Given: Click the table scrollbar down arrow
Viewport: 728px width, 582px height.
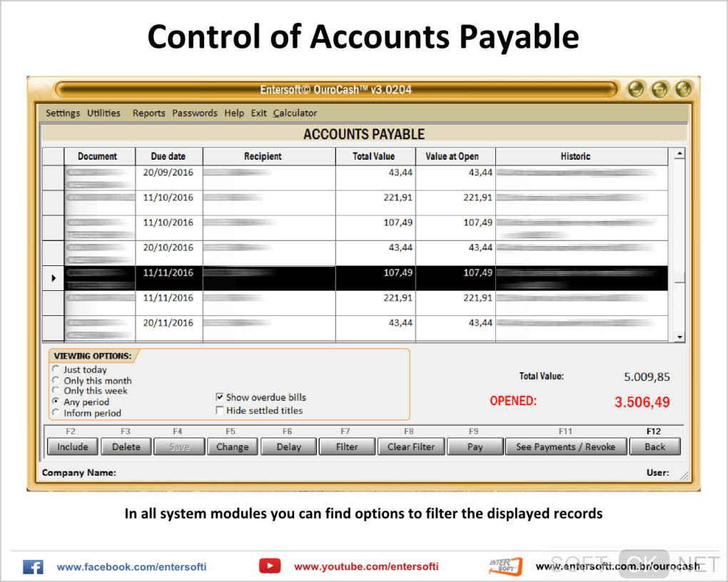Looking at the screenshot, I should [x=679, y=337].
